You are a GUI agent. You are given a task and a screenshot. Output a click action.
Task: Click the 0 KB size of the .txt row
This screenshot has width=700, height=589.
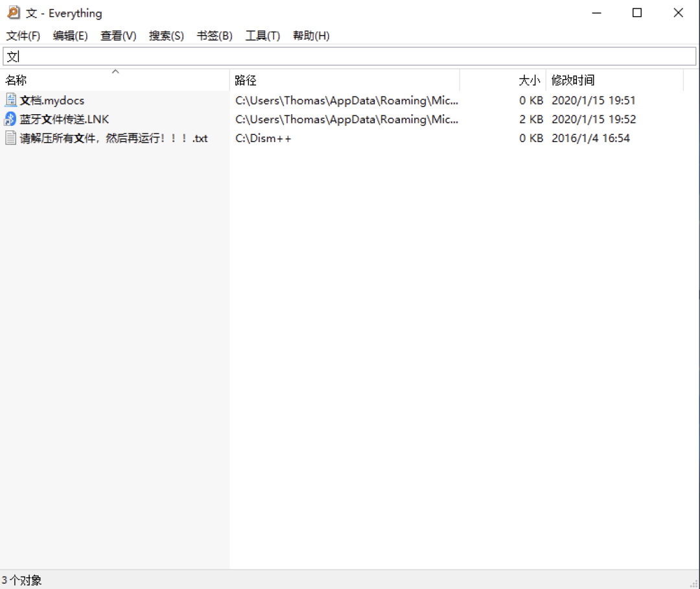(531, 138)
